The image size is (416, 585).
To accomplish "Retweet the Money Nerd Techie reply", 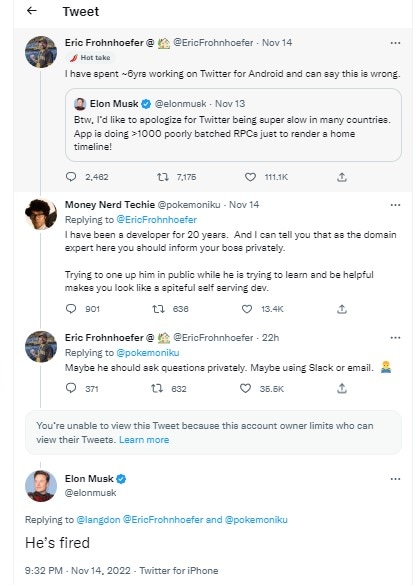I will click(x=158, y=309).
